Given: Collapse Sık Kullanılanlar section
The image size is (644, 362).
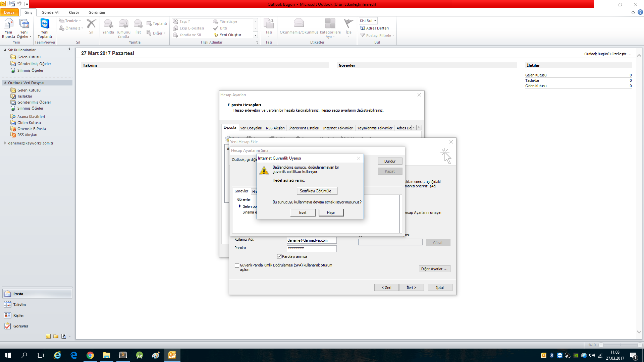Looking at the screenshot, I should (5, 50).
